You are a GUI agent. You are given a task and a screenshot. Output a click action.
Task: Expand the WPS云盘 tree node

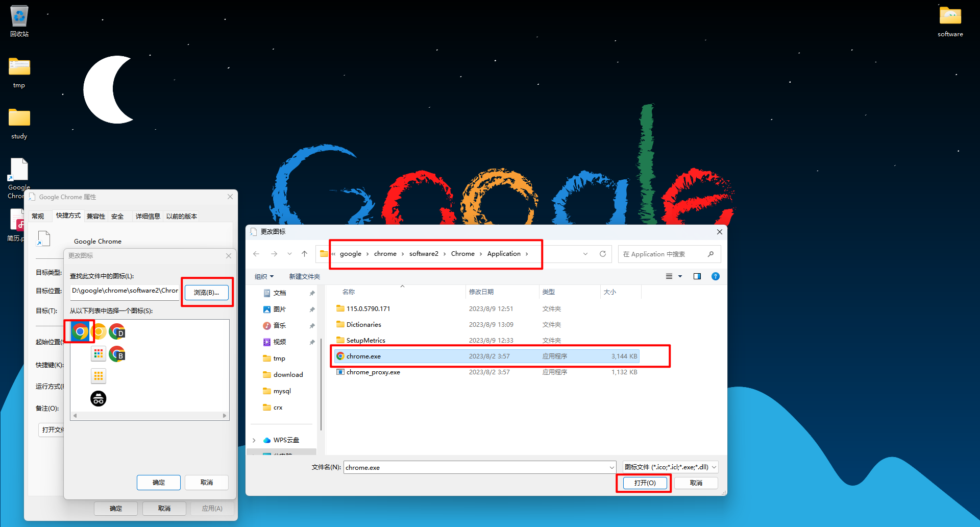[254, 440]
